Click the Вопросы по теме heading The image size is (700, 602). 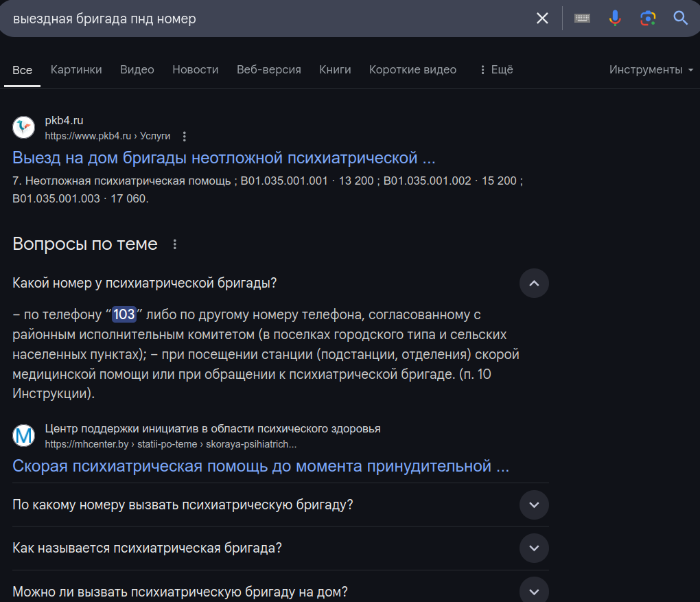[x=85, y=244]
